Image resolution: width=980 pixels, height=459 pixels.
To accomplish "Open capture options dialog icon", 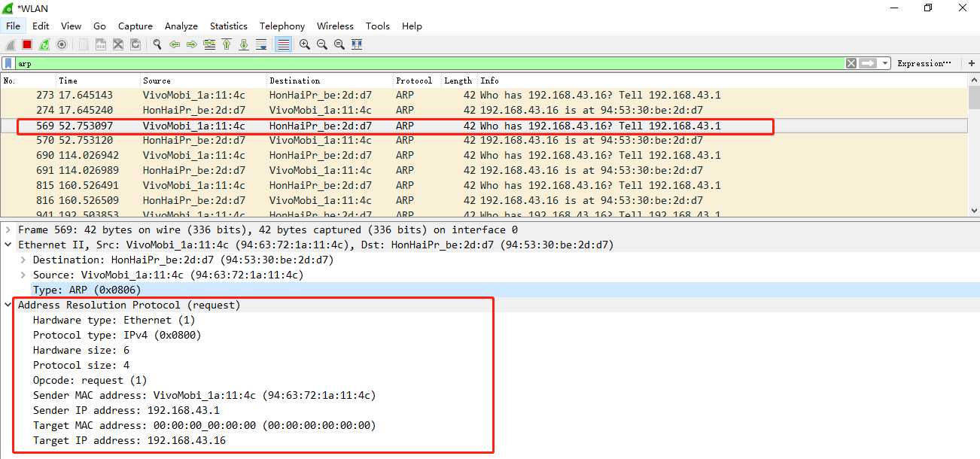I will [62, 44].
